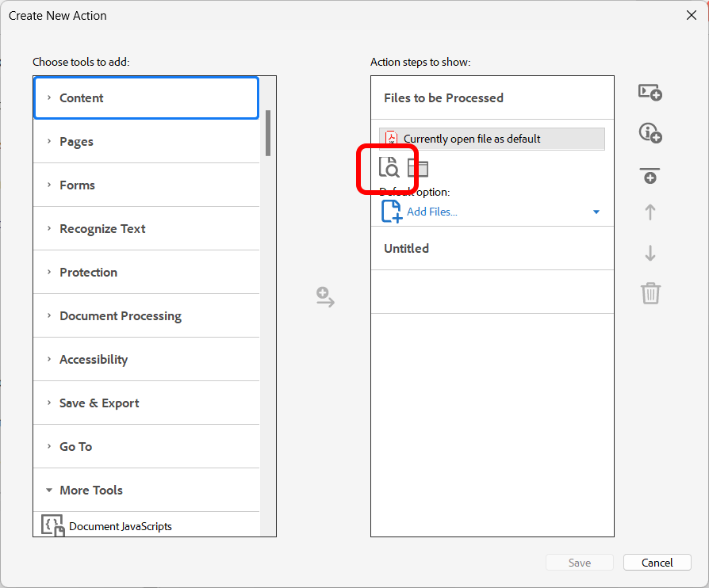Select the Document JavaScripts tool
This screenshot has width=709, height=588.
(x=120, y=526)
